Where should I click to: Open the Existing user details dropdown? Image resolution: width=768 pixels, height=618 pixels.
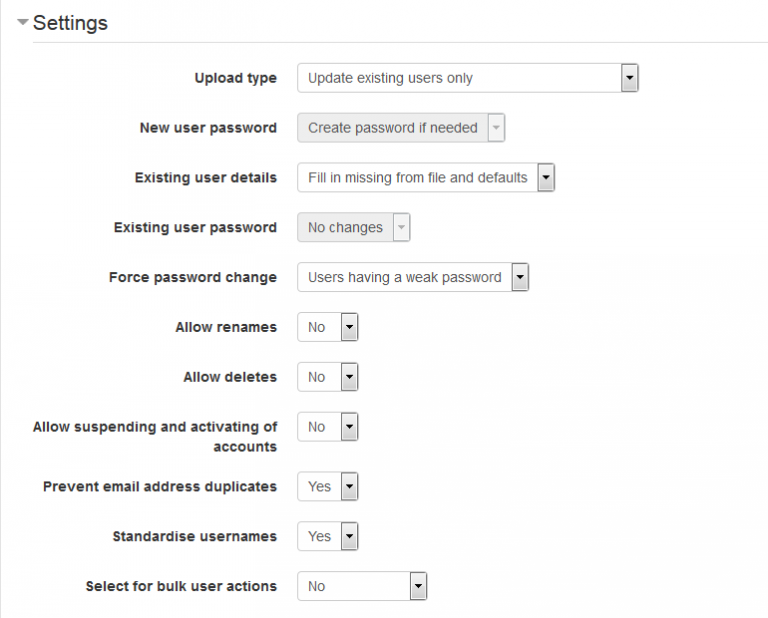point(425,178)
